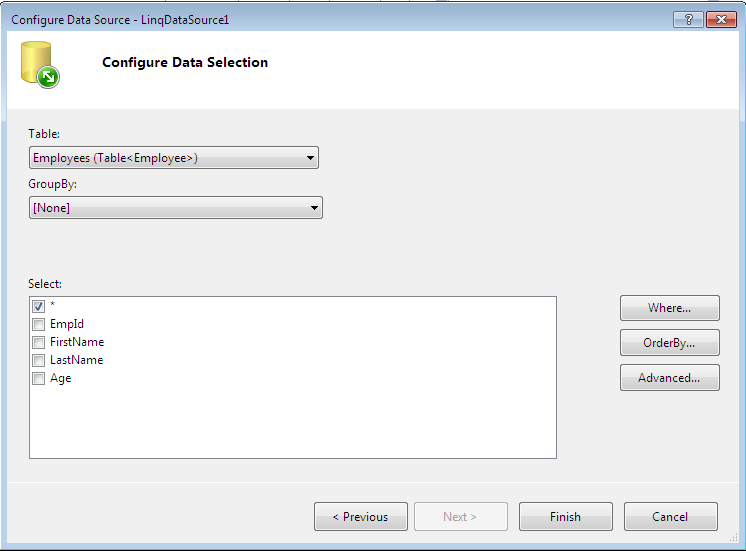Check the EmpId column checkbox
The height and width of the screenshot is (551, 746).
point(39,324)
